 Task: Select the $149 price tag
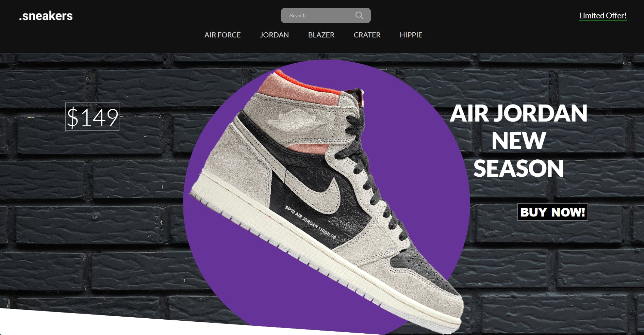(x=92, y=116)
